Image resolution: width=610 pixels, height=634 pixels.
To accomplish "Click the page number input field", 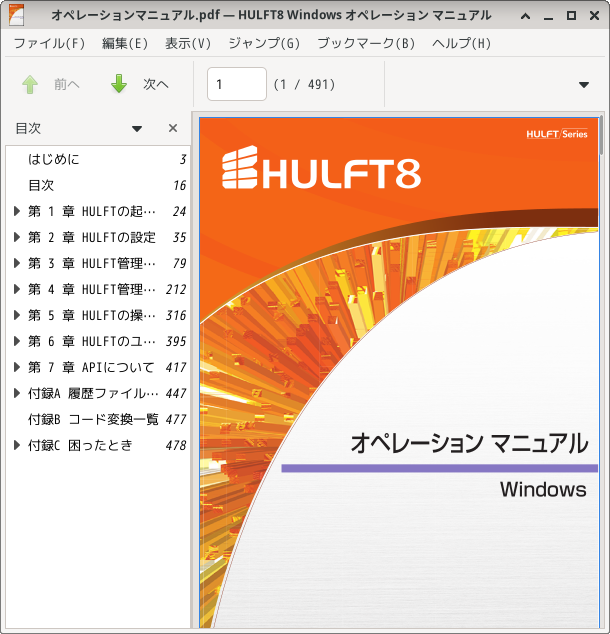I will (x=237, y=84).
